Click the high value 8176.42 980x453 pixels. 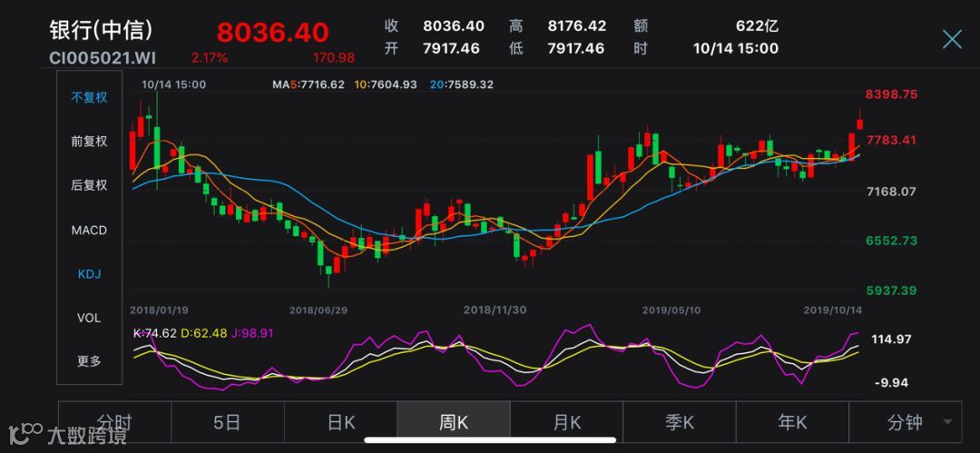[x=577, y=26]
